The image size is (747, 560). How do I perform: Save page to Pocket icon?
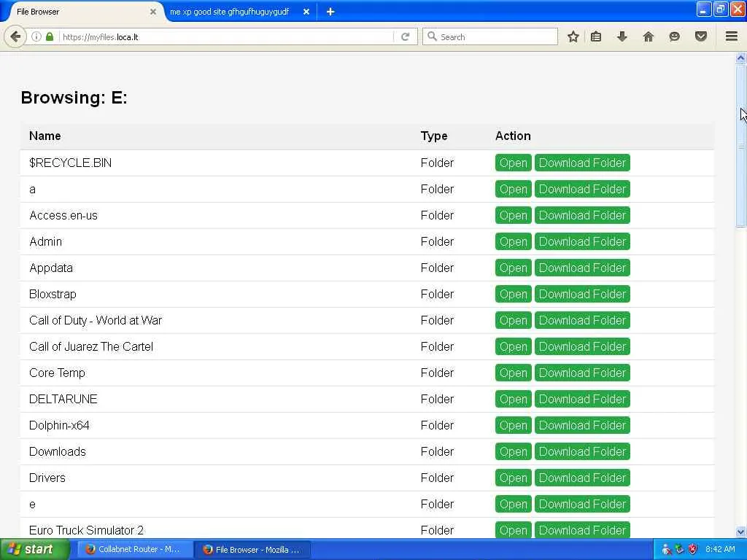coord(701,36)
